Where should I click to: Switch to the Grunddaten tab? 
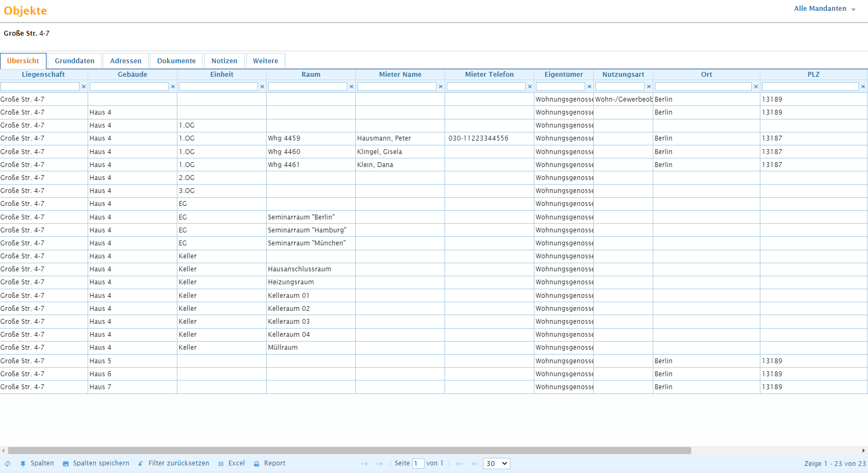75,61
